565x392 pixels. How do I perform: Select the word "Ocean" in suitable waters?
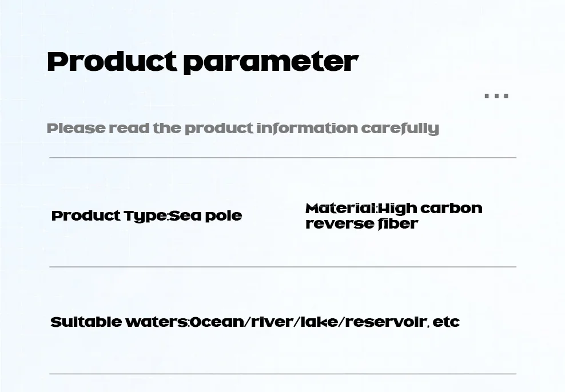[217, 322]
